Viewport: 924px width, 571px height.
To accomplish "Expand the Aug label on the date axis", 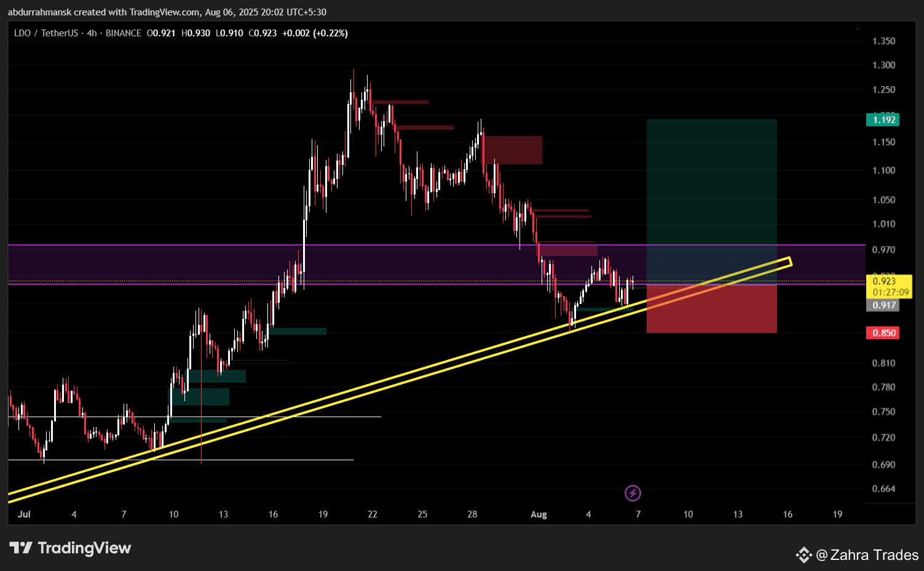I will [538, 514].
